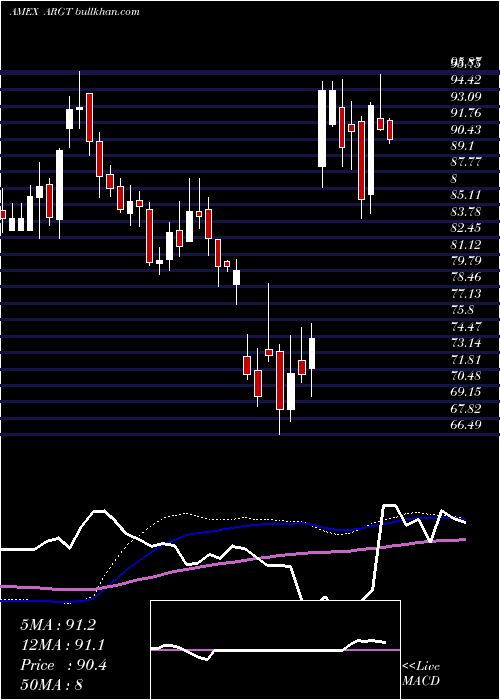This screenshot has height=700, width=500.
Task: Click the <<Live MACD label
Action: tap(421, 673)
